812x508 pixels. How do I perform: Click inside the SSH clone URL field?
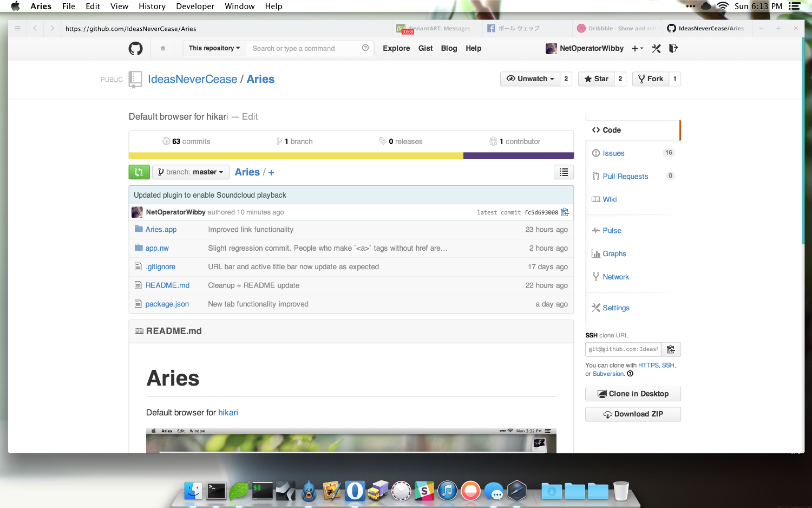click(623, 349)
